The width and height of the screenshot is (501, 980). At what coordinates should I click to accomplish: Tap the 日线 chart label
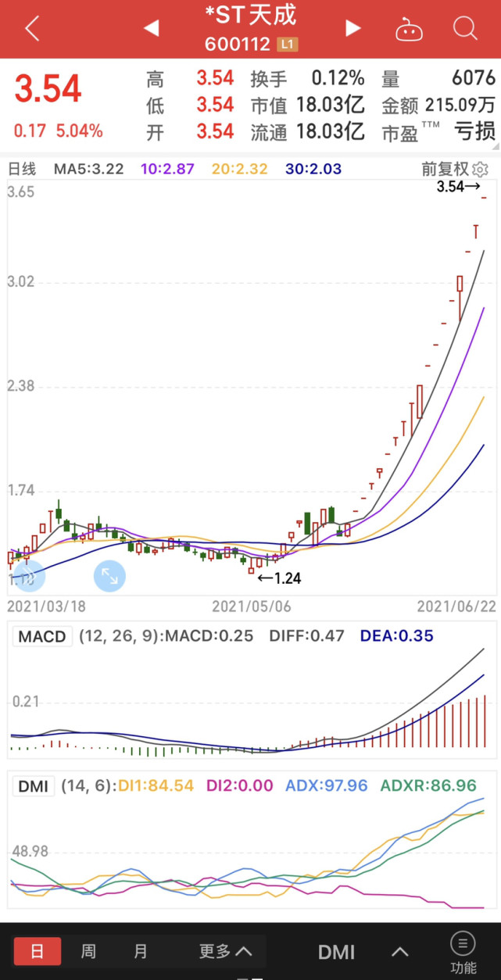point(22,169)
